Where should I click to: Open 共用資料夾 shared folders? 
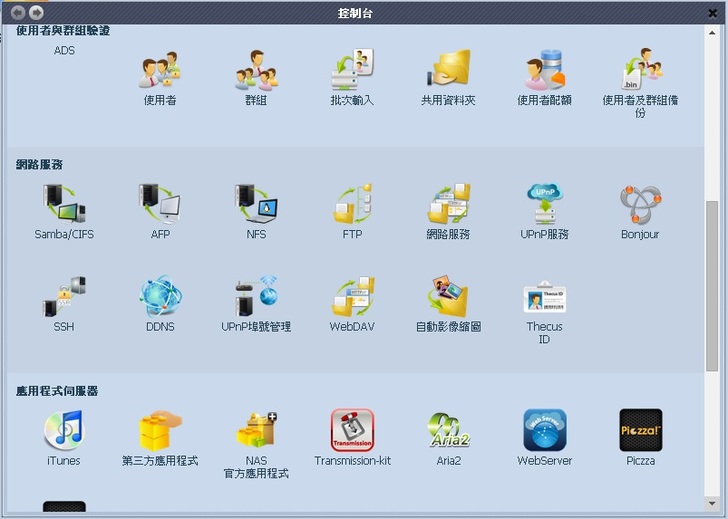[x=448, y=70]
